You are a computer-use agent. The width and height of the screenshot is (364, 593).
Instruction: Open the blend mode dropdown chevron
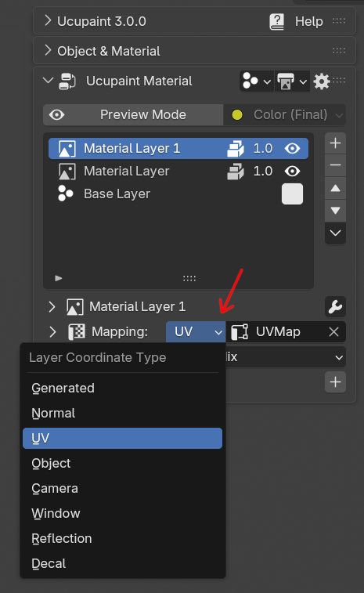339,357
